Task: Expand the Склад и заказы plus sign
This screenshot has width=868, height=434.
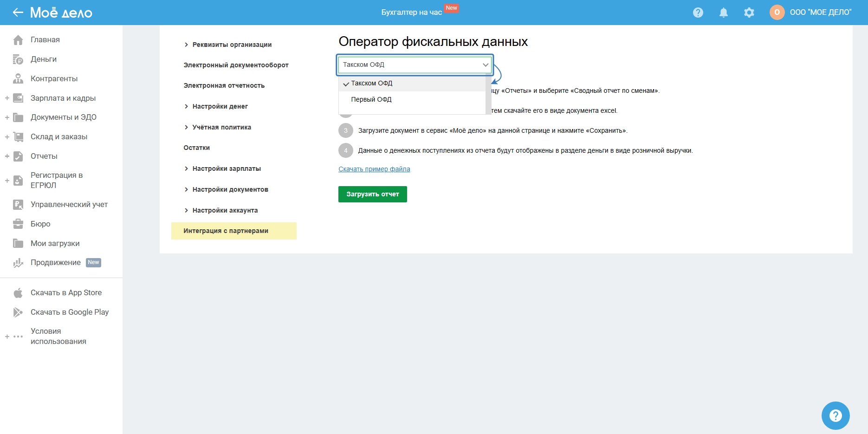Action: pyautogui.click(x=7, y=137)
